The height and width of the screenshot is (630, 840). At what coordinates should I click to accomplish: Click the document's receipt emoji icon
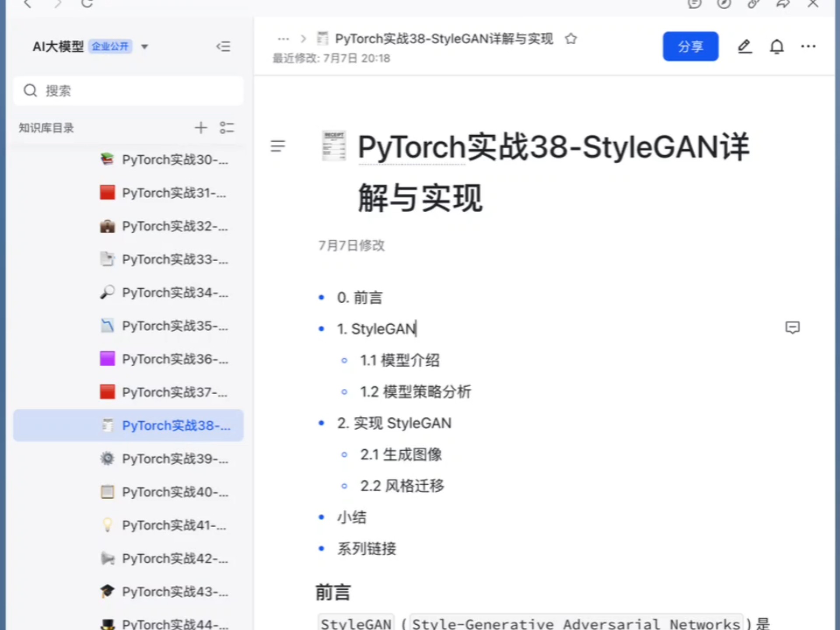point(334,146)
